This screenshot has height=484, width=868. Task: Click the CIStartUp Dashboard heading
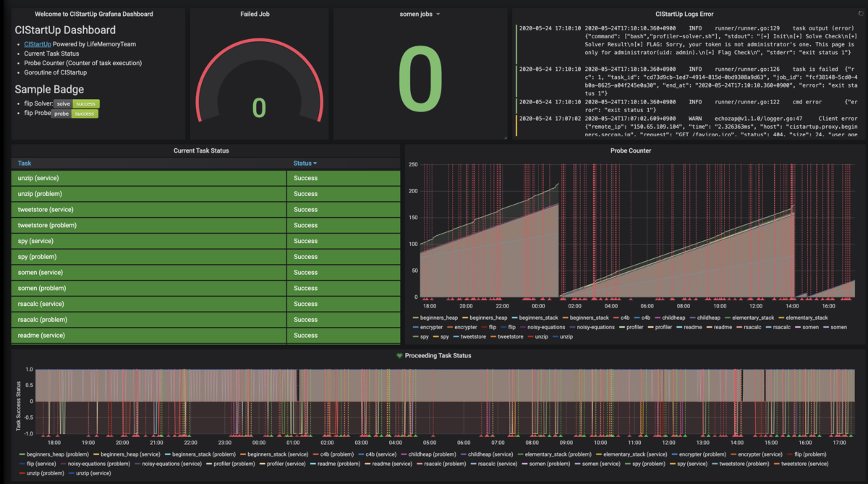tap(65, 30)
